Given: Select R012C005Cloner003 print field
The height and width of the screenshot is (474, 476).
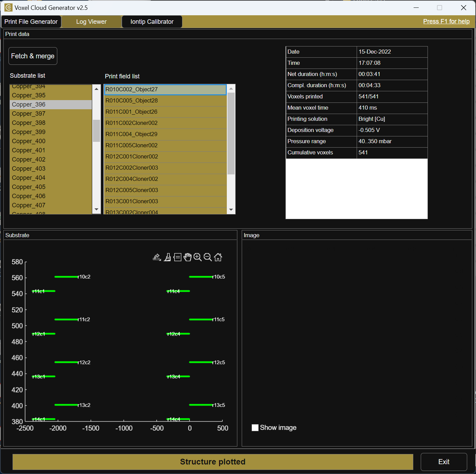Looking at the screenshot, I should pos(165,190).
